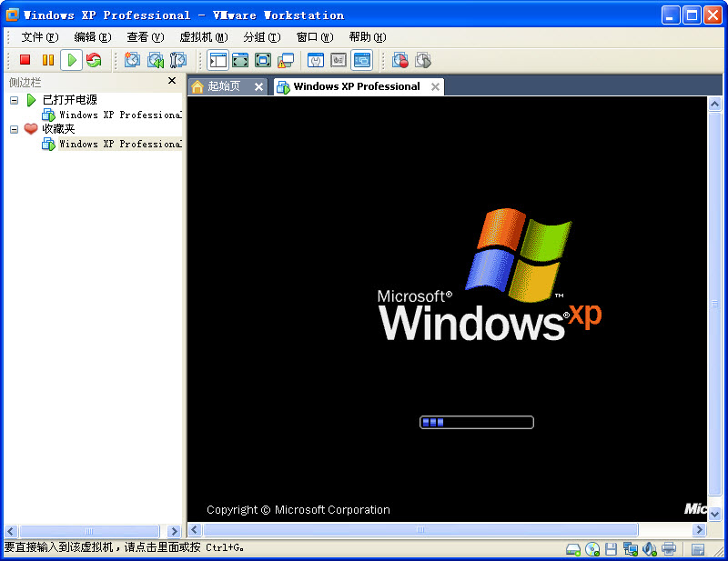Viewport: 728px width, 561px height.
Task: Close the 起始页 tab
Action: (x=258, y=86)
